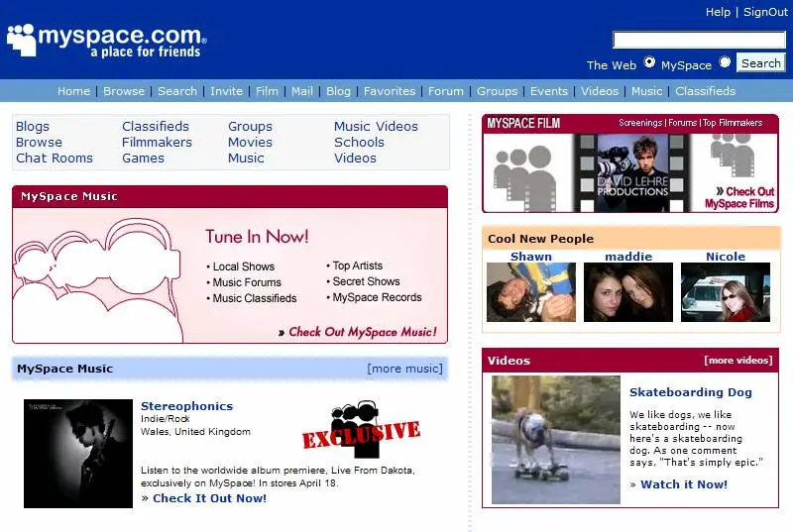Open Shawn's profile photo
Screen dimensions: 793x532
tap(531, 292)
